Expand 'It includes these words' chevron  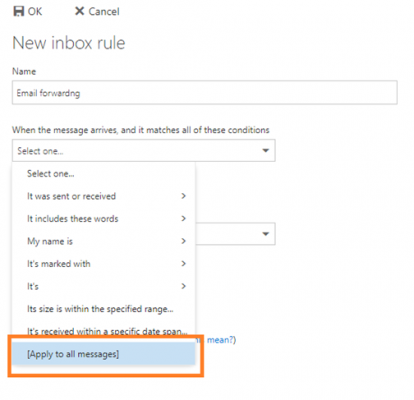click(x=183, y=218)
